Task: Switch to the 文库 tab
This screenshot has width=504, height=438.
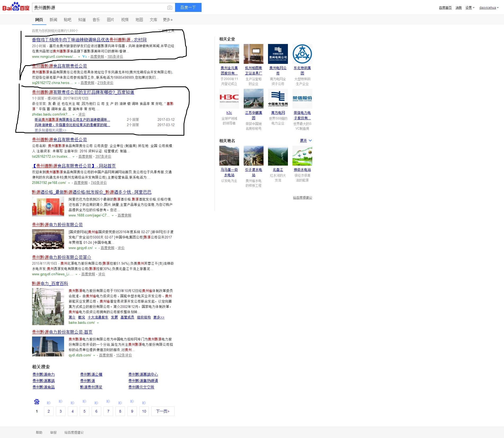Action: pyautogui.click(x=153, y=20)
